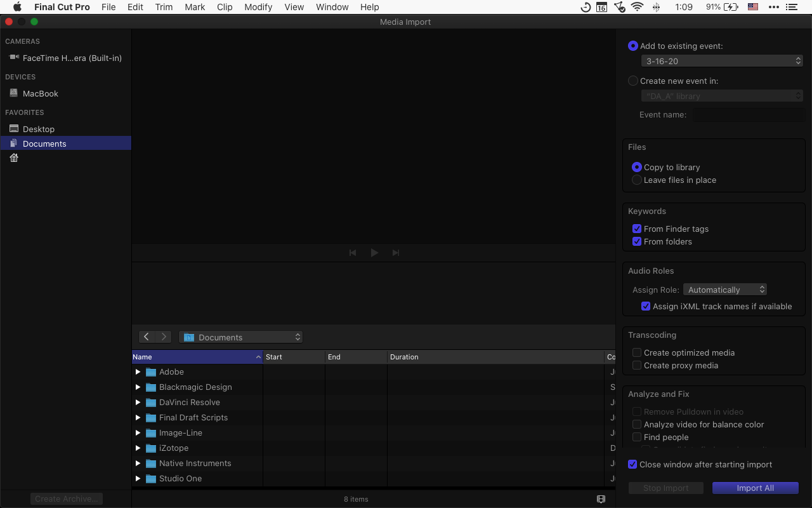Click the Image-Line folder icon
The image size is (812, 508).
click(151, 433)
